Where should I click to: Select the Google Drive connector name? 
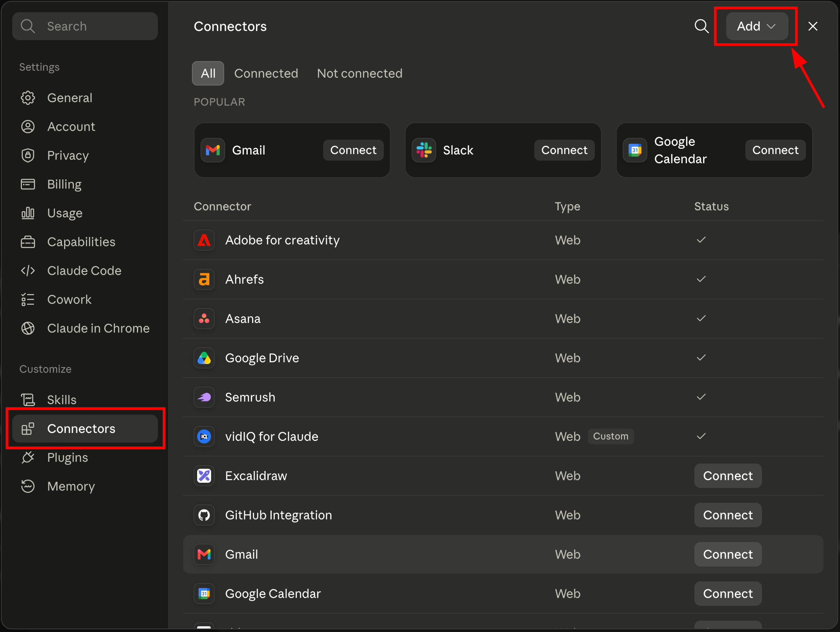point(262,358)
